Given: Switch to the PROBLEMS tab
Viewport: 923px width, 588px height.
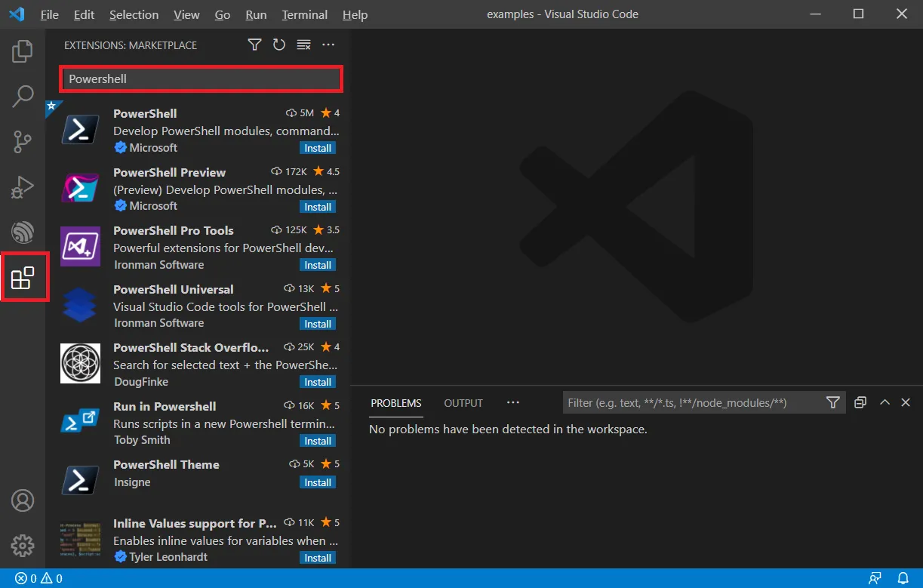Looking at the screenshot, I should [396, 403].
